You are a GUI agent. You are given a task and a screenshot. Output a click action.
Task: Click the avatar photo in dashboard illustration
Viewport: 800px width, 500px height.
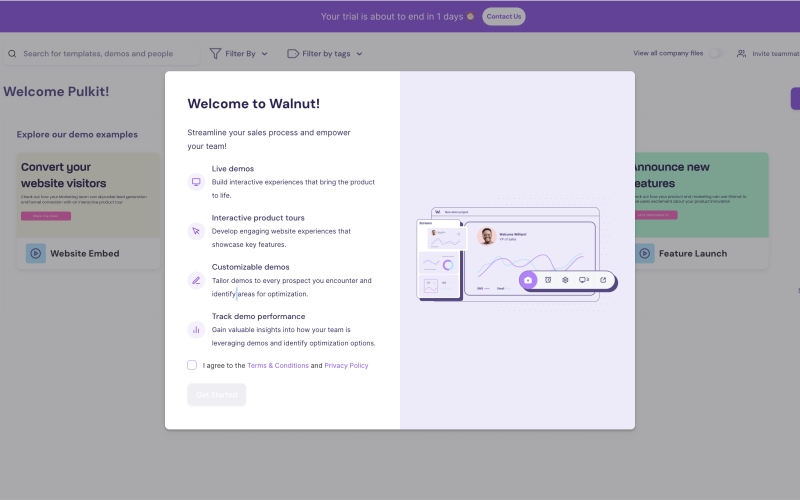pyautogui.click(x=487, y=236)
